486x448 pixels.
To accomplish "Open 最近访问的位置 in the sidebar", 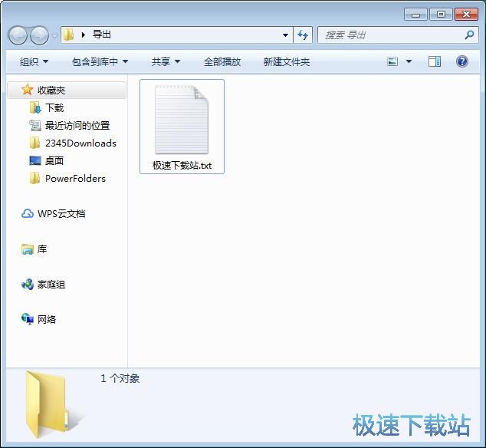I will (77, 125).
